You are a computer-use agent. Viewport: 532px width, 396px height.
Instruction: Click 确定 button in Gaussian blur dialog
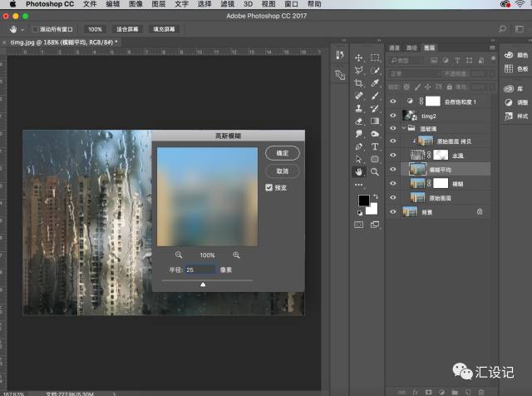(x=282, y=153)
